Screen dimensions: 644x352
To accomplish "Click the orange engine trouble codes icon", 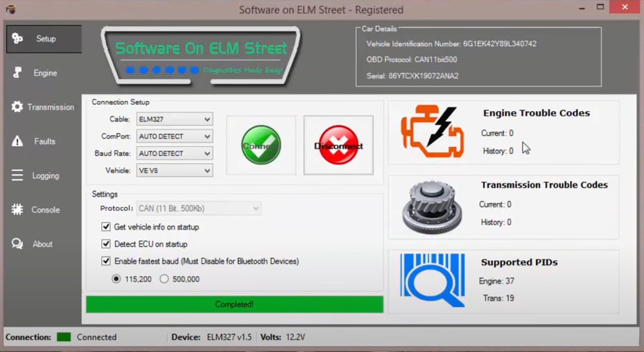I will pyautogui.click(x=432, y=132).
